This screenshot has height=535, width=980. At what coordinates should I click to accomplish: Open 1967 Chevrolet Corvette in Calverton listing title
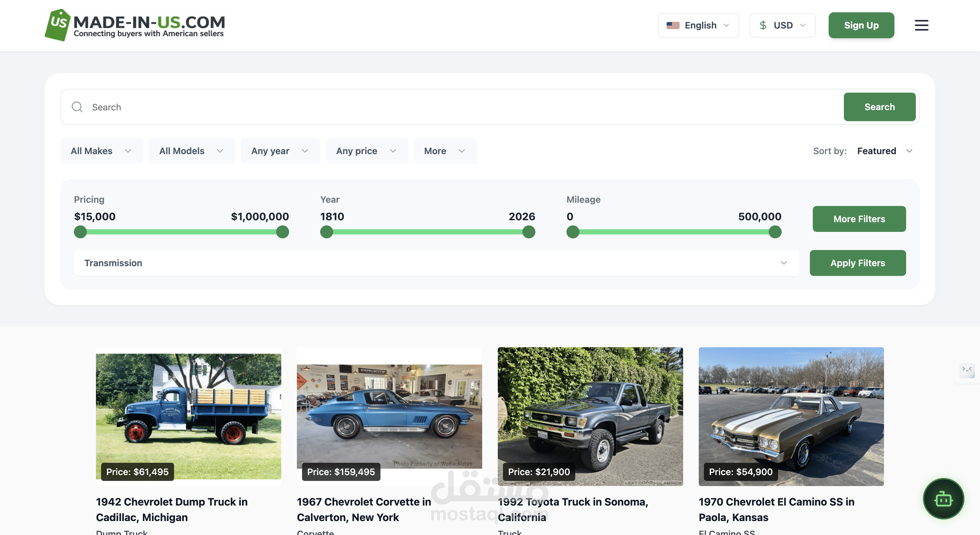(364, 509)
